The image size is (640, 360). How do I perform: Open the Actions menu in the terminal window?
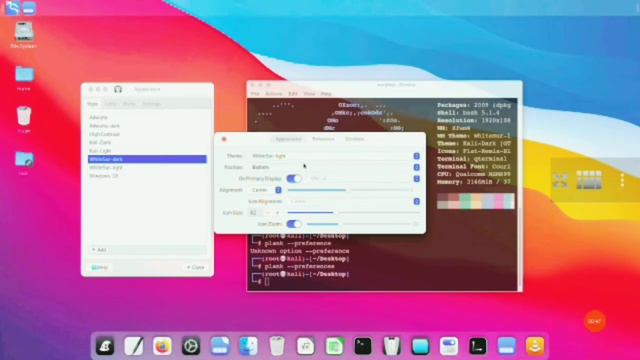(x=273, y=94)
